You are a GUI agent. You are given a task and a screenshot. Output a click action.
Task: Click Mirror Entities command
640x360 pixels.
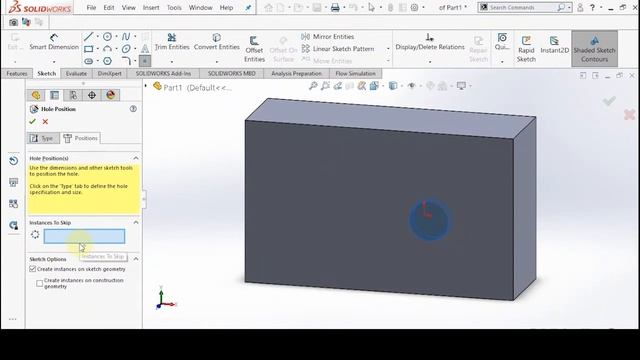point(328,37)
